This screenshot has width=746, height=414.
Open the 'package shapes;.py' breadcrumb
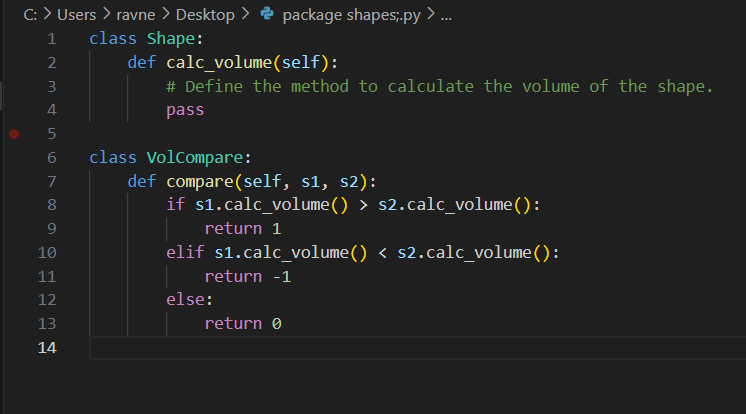[x=351, y=15]
